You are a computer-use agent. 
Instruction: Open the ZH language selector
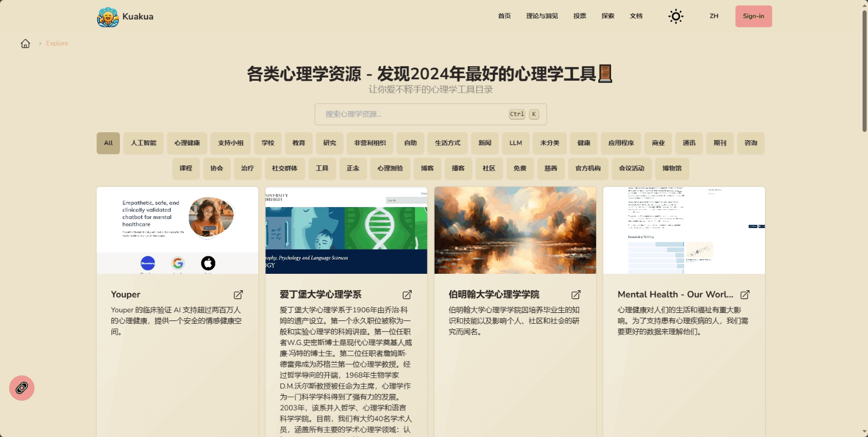pyautogui.click(x=713, y=16)
